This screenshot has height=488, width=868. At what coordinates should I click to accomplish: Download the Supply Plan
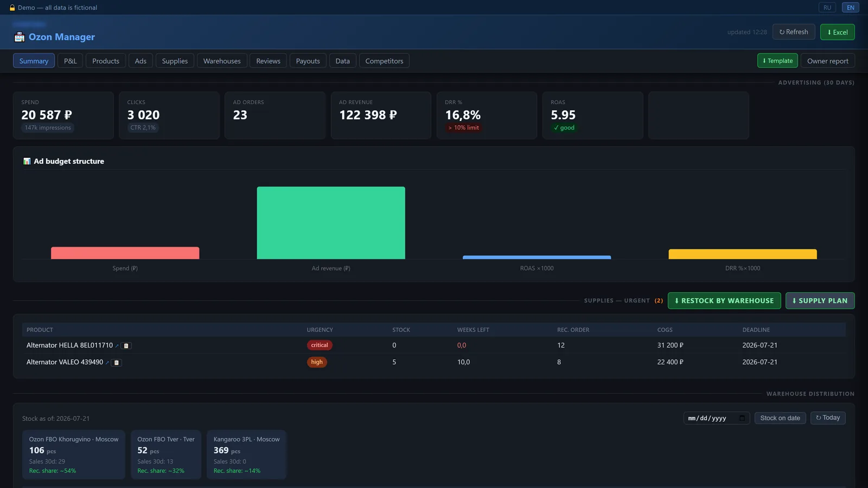click(820, 300)
